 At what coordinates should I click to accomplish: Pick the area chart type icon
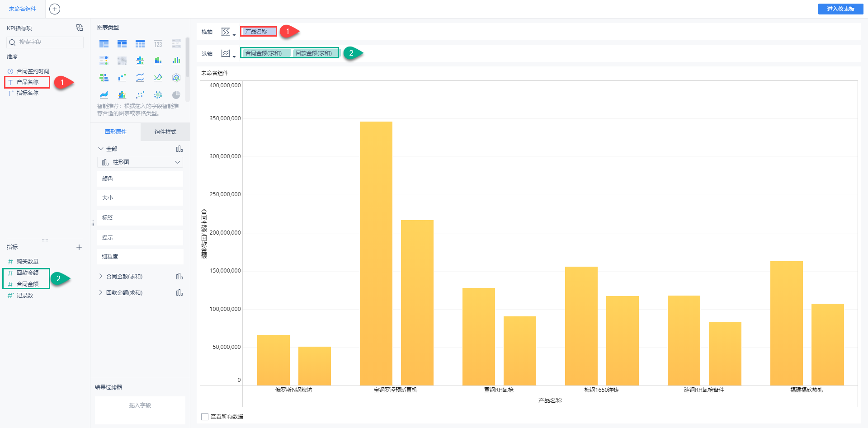click(104, 95)
